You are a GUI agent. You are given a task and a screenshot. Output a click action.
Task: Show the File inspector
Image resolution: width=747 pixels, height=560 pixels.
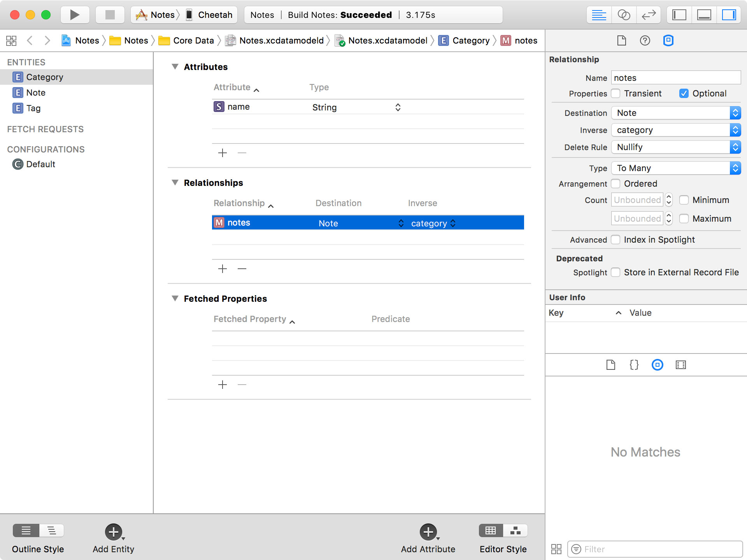coord(621,40)
